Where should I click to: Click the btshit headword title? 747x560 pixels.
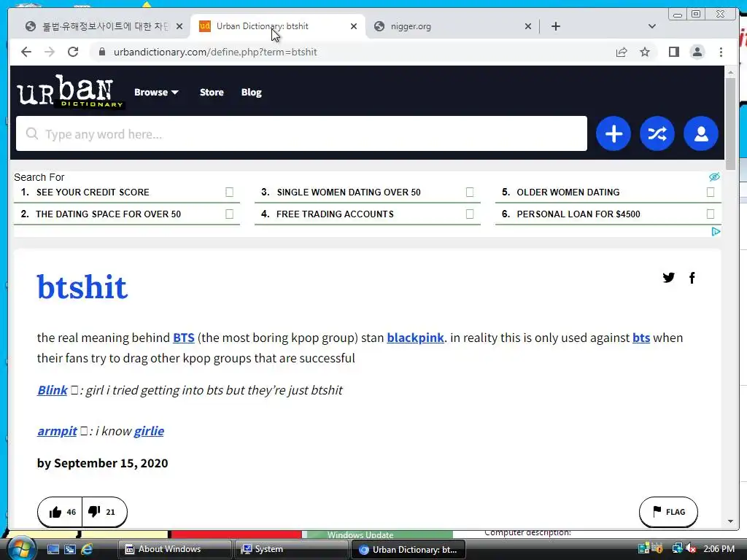coord(82,287)
